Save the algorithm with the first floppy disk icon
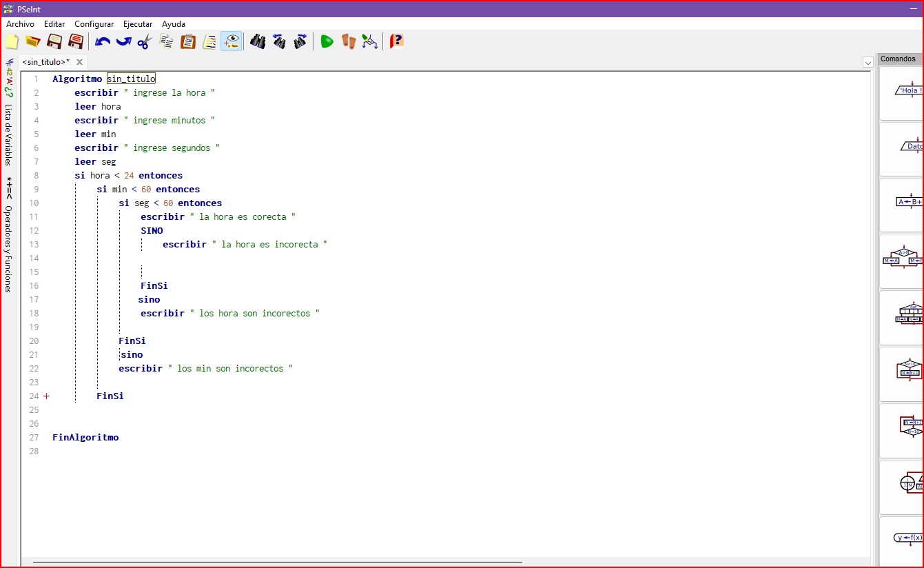The height and width of the screenshot is (568, 924). pos(54,41)
